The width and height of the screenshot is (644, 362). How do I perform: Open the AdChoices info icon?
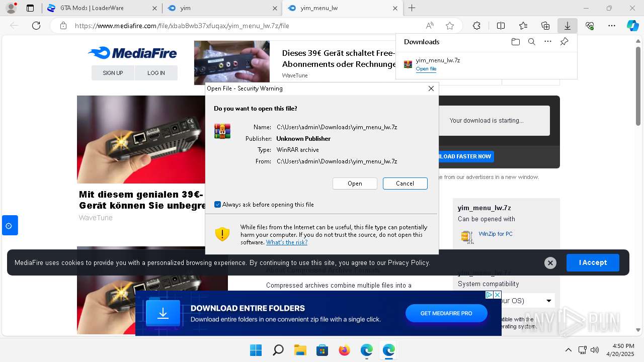(489, 295)
